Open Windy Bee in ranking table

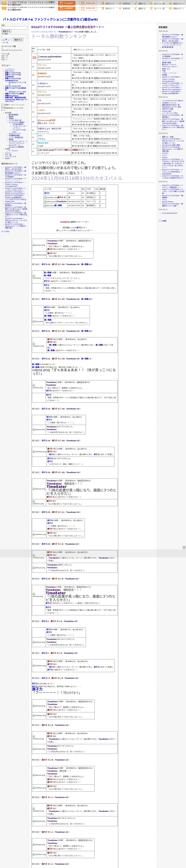43,143
